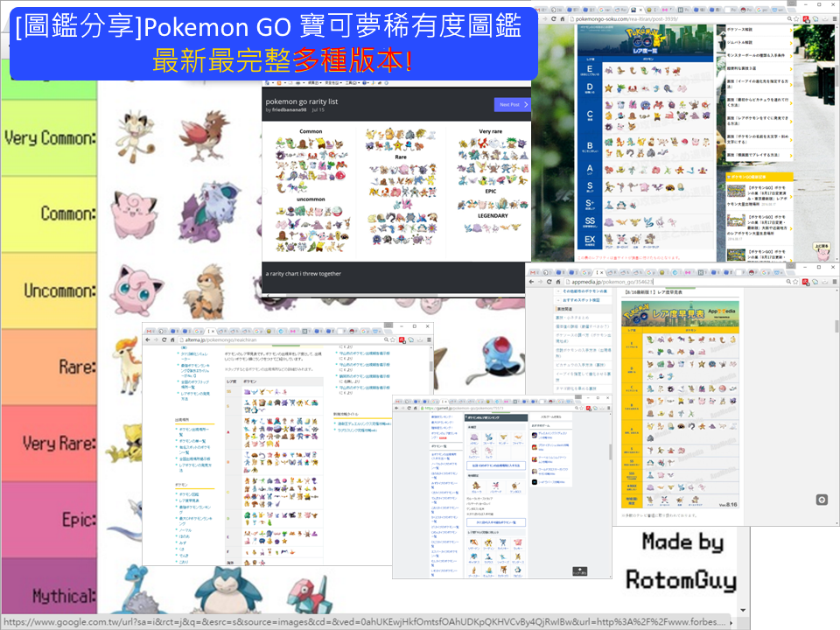Open Chrome menu in appmedia.jp window
840x630 pixels.
pos(835,282)
